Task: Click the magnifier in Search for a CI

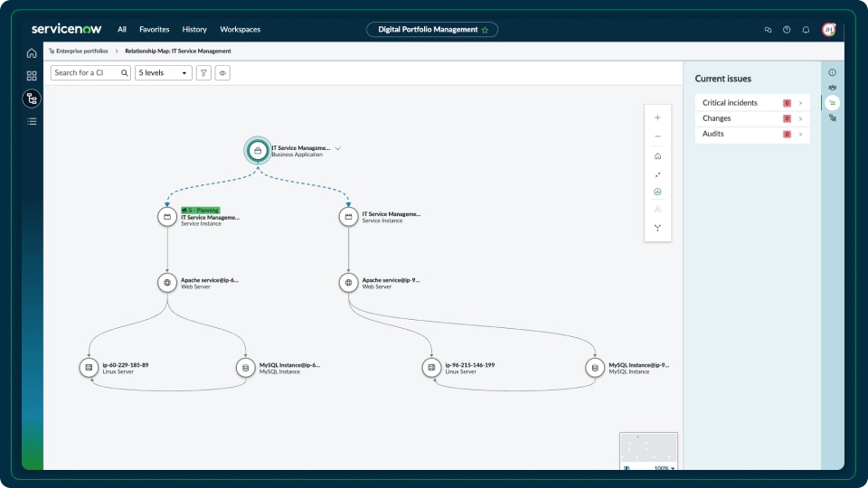Action: (x=125, y=73)
